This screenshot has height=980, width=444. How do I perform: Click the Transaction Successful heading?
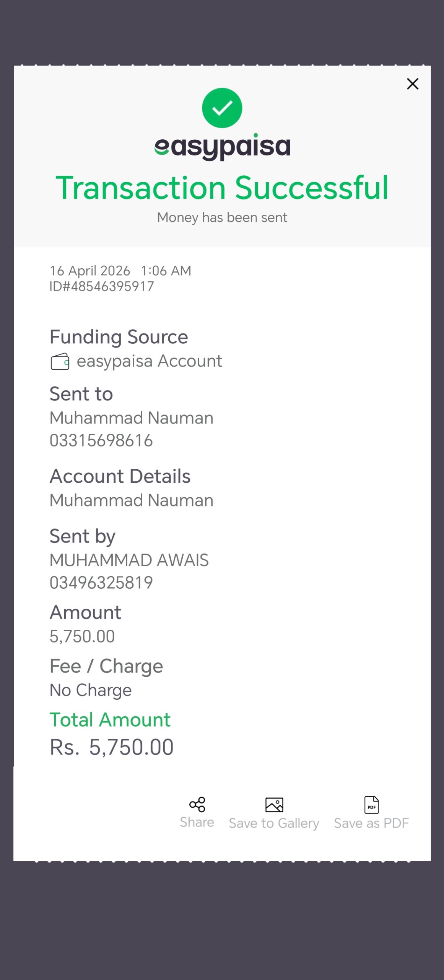coord(222,188)
